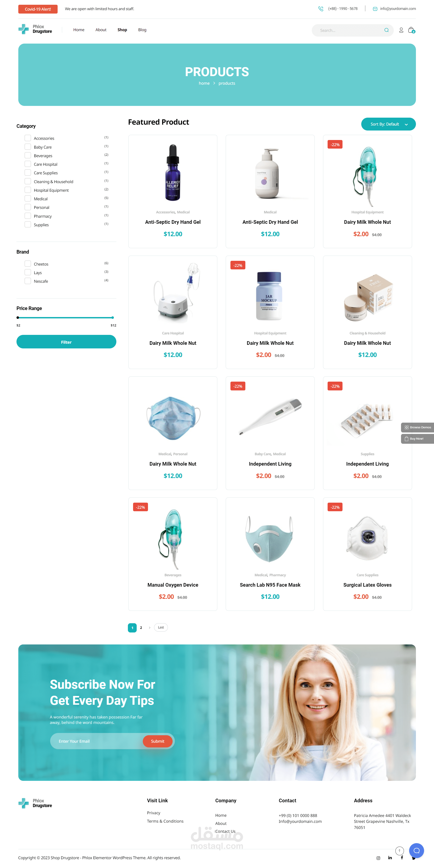434x868 pixels.
Task: Tick the Medical category checkbox
Action: click(x=28, y=198)
